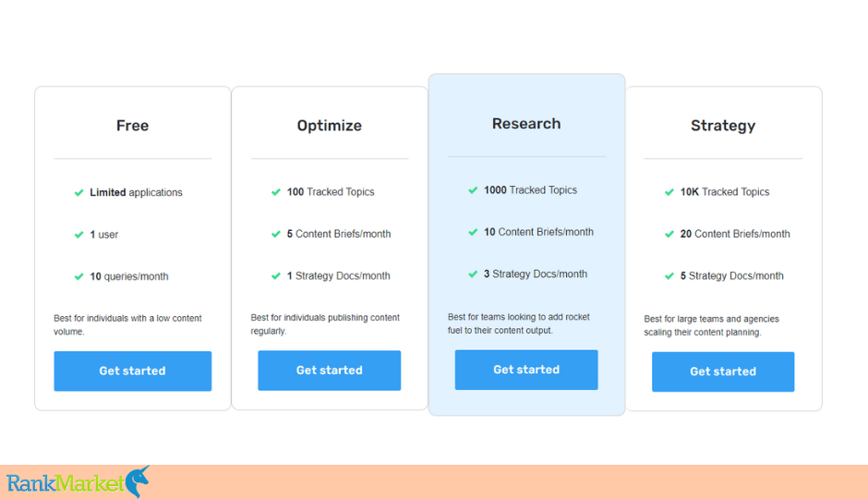
Task: Click the 5 Content Briefs/month text
Action: pos(339,235)
